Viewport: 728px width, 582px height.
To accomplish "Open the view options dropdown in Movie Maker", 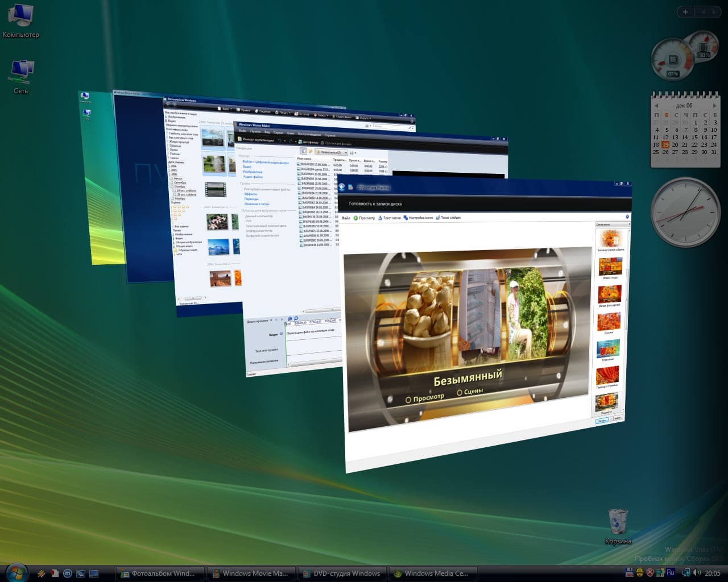I will (353, 153).
